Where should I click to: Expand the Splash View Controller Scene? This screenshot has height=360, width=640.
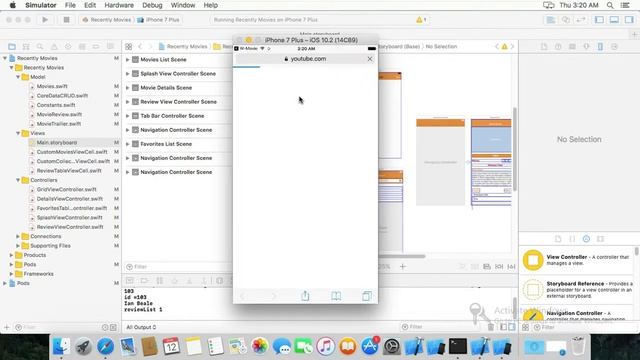(127, 74)
